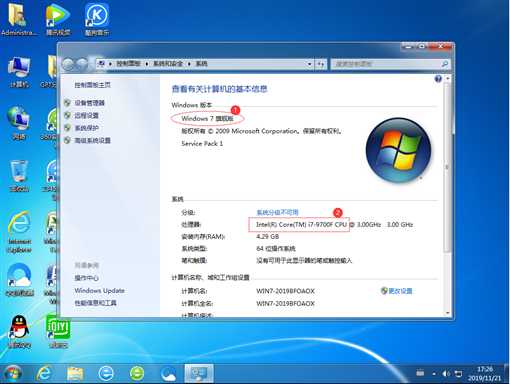Click the active System window taskbar button
Image resolution: width=510 pixels, height=384 pixels.
click(199, 374)
